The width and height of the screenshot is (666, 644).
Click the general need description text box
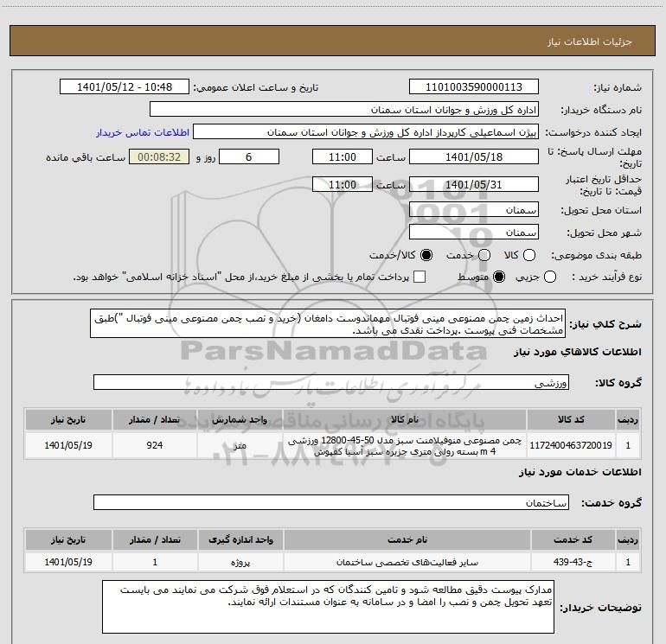[328, 324]
